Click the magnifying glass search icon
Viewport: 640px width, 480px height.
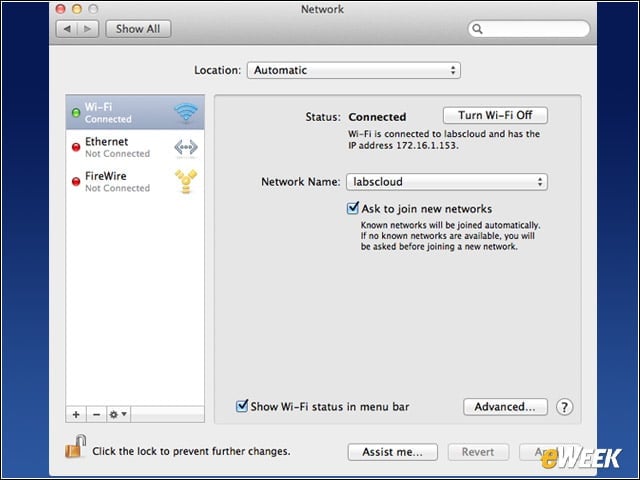(x=477, y=29)
